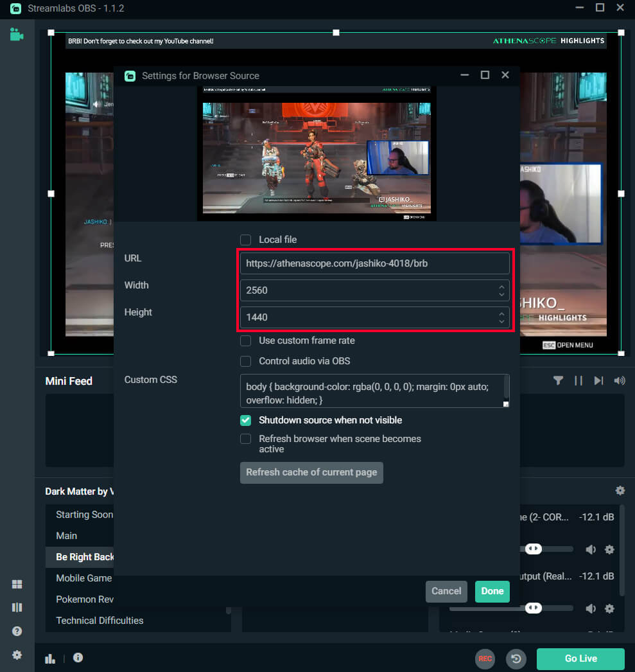This screenshot has height=672, width=635.
Task: Open Settings gear in left sidebar
Action: point(17,655)
